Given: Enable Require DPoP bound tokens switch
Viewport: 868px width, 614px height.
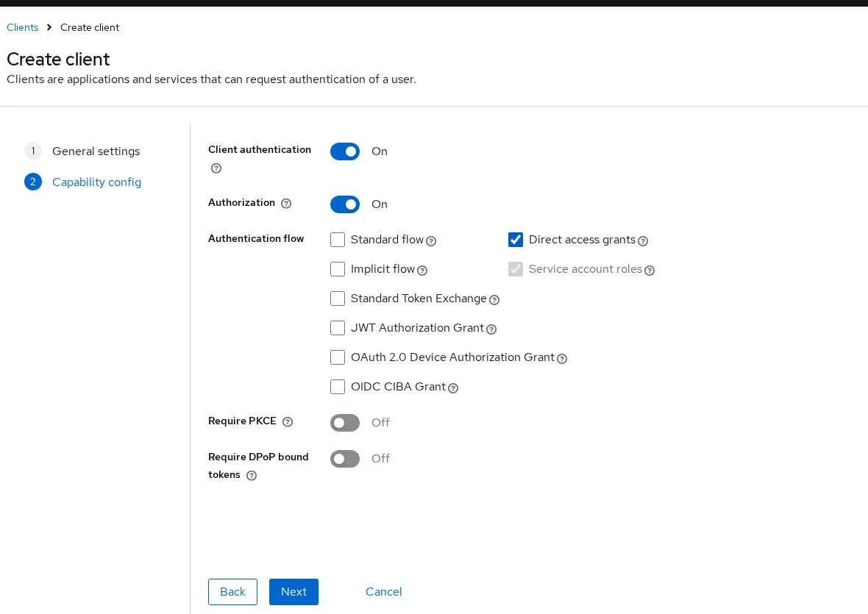Looking at the screenshot, I should click(x=345, y=459).
